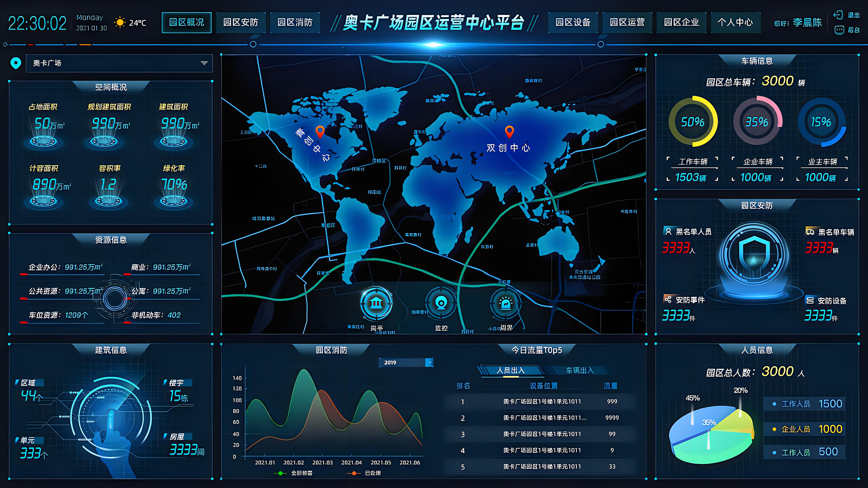Click the 楼宇 15栋 value
Screen dimensions: 868x488
179,396
